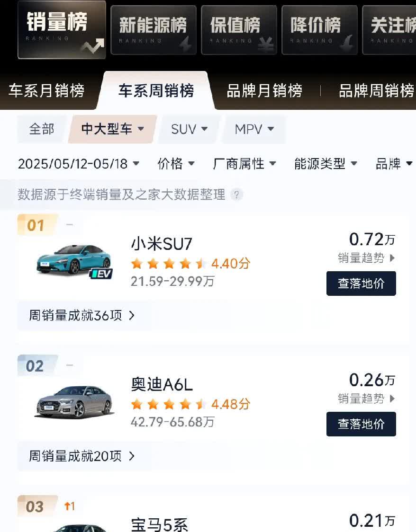
Task: Expand the SUV filter dropdown
Action: (189, 129)
